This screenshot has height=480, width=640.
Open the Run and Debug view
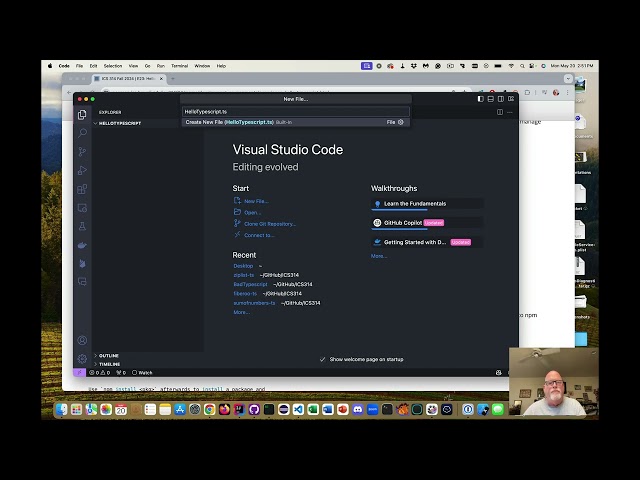coord(82,170)
